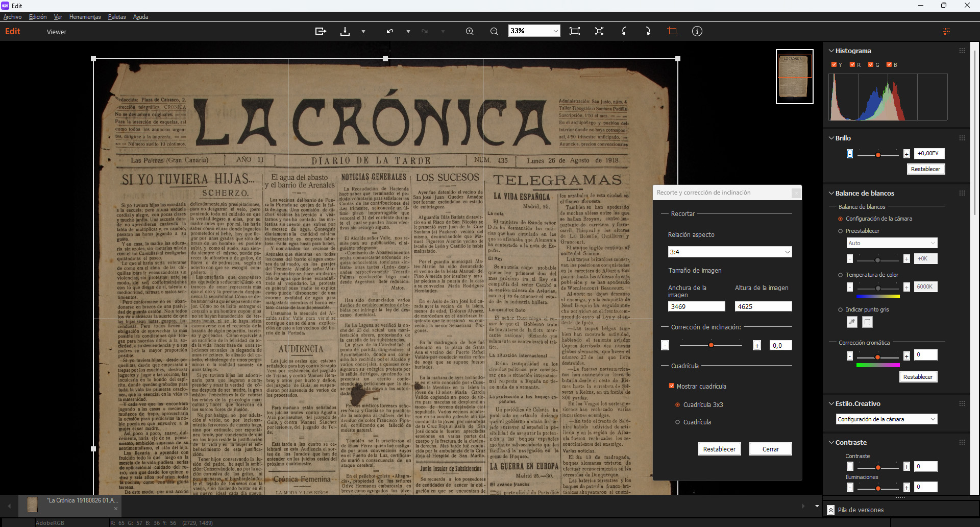Click the Estilo.Creativo panel grip icon
Viewport: 980px width, 527px height.
coord(962,403)
